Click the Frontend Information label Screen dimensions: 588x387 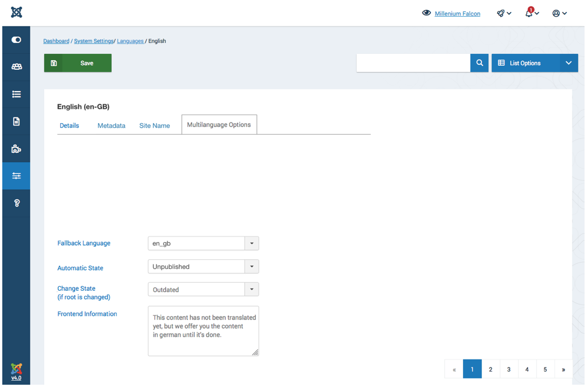click(87, 314)
